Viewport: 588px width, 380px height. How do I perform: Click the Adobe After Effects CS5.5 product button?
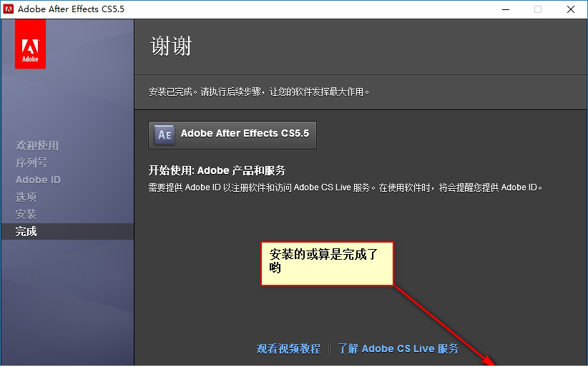point(232,135)
